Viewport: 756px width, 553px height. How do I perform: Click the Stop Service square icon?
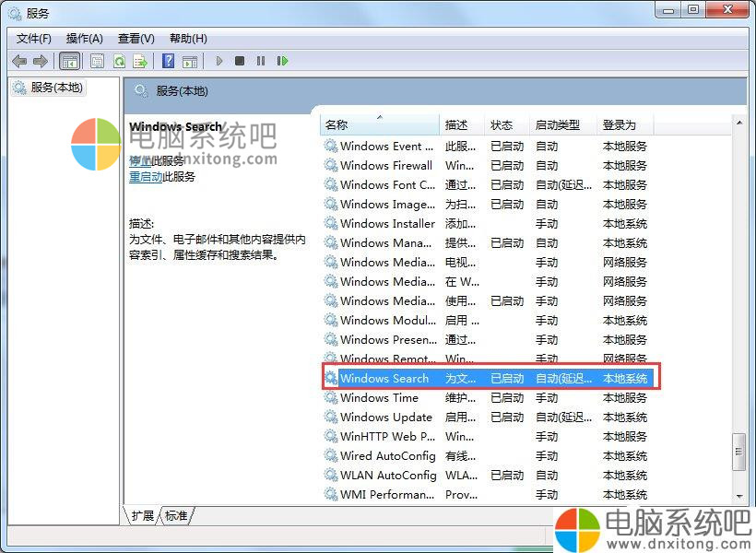tap(240, 61)
